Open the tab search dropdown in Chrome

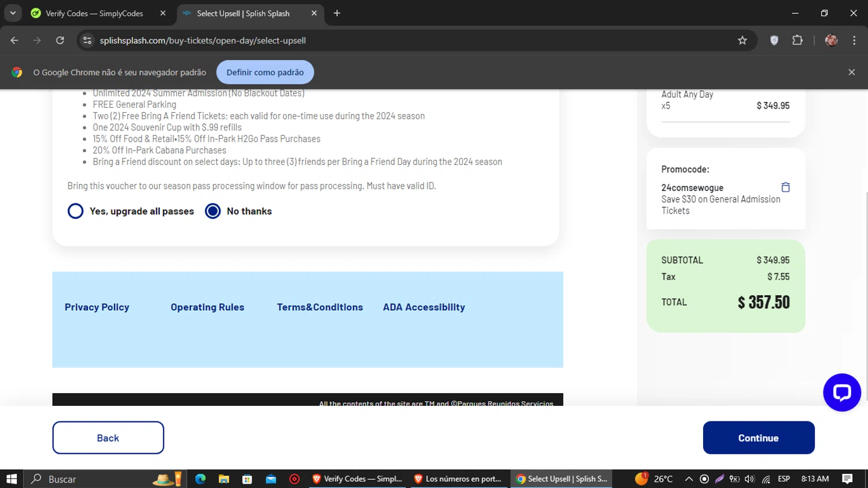(x=13, y=13)
